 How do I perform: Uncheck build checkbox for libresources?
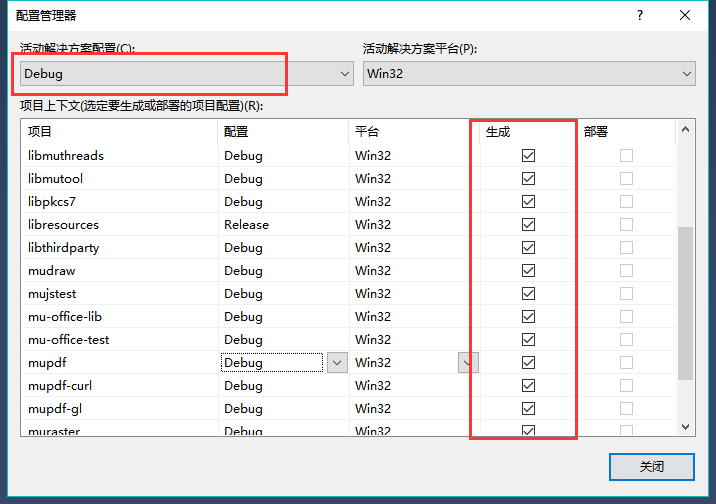(528, 225)
